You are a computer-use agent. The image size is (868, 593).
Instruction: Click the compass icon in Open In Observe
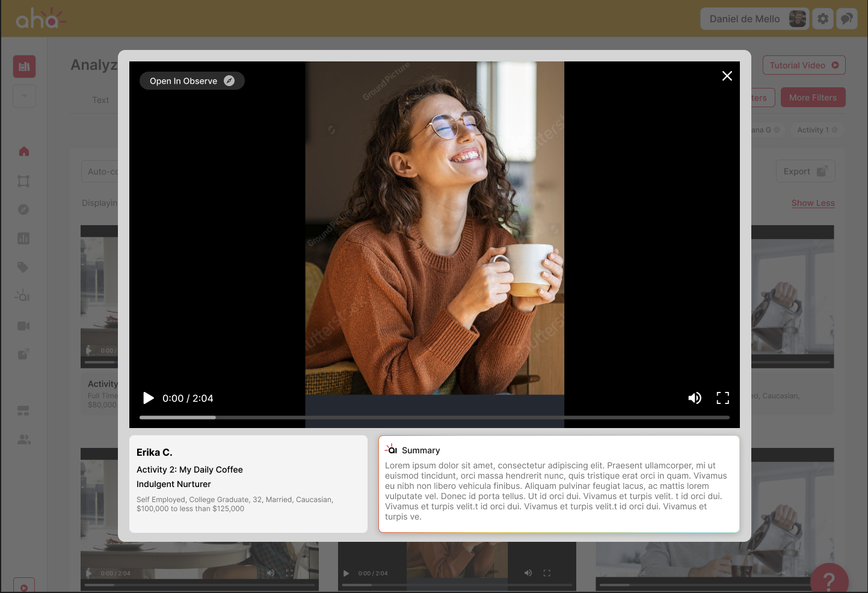coord(229,81)
